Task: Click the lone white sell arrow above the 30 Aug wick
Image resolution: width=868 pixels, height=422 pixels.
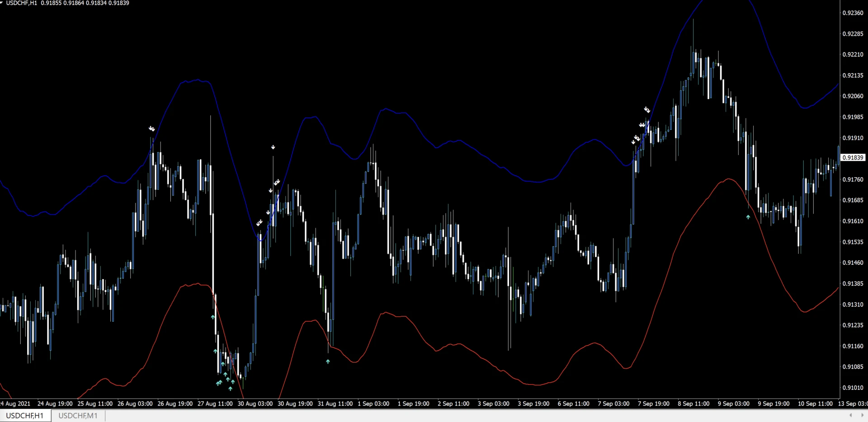Action: point(273,147)
